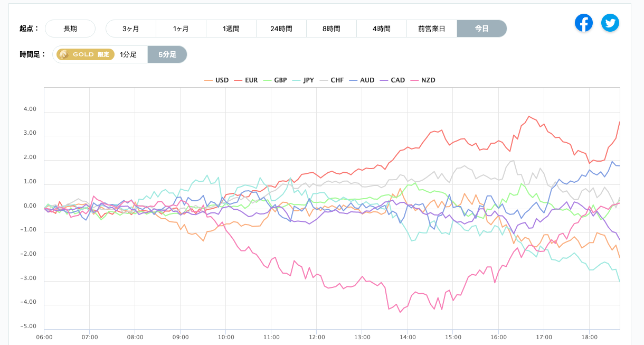Set the starting point to 1週間
The height and width of the screenshot is (345, 644).
(231, 29)
